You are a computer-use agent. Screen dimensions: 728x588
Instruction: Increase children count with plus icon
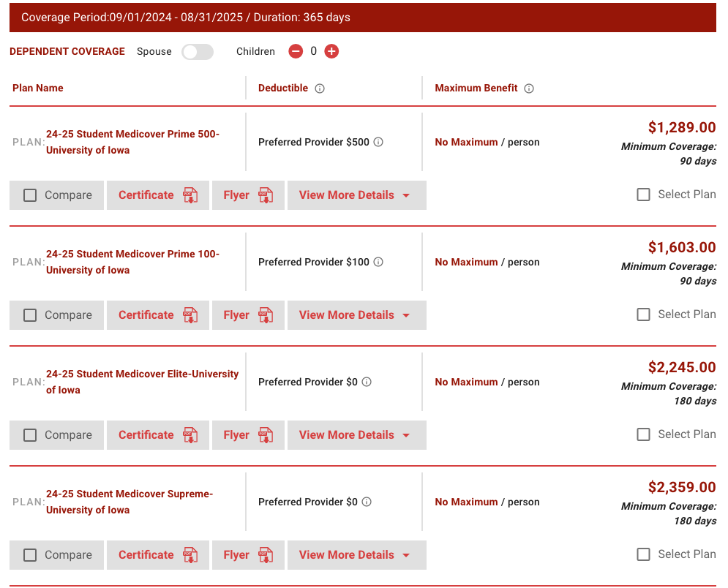[331, 51]
